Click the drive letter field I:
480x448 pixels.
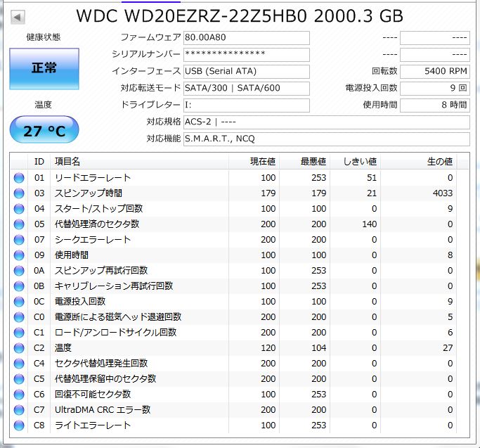coord(247,105)
